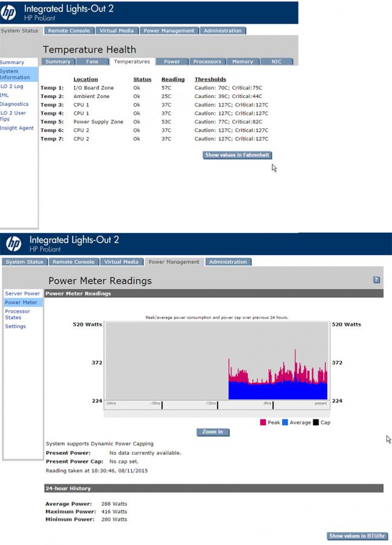Click the 25C reading value
Screen dimensions: 392x545
[x=166, y=96]
